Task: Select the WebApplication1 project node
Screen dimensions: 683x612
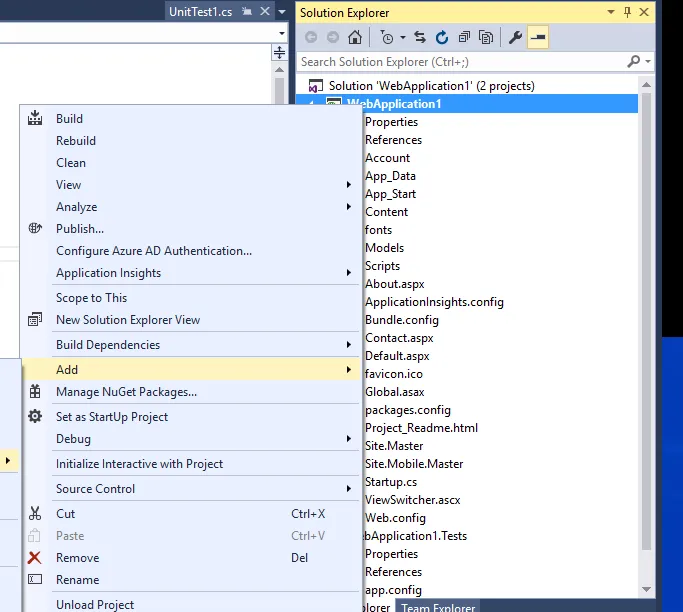Action: click(x=394, y=104)
